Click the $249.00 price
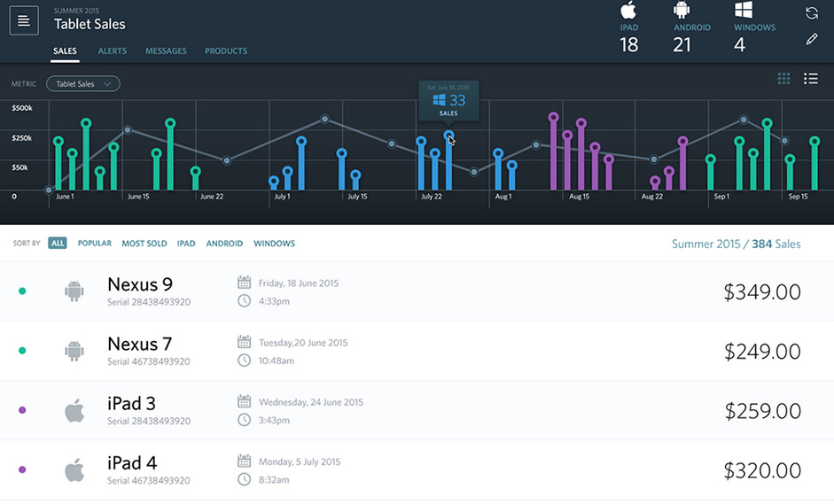The width and height of the screenshot is (834, 504). click(x=762, y=352)
